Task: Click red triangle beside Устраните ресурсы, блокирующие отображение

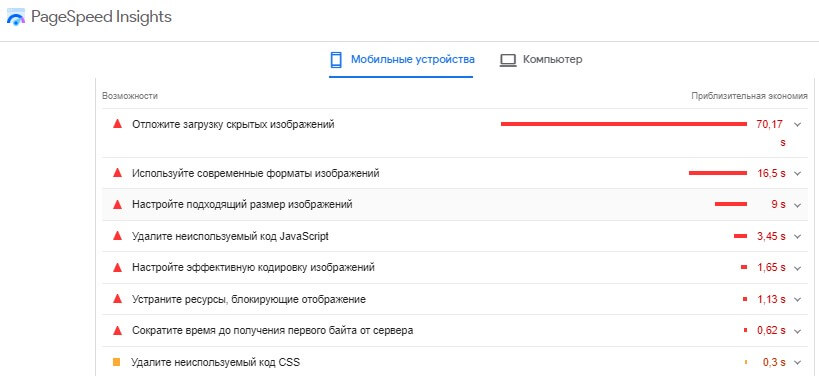Action: click(x=118, y=299)
